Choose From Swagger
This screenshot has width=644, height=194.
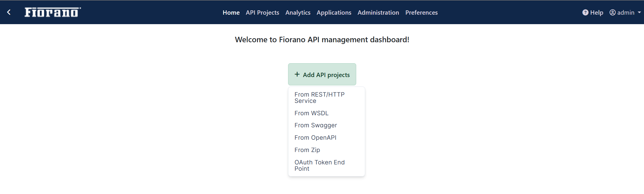click(327, 125)
